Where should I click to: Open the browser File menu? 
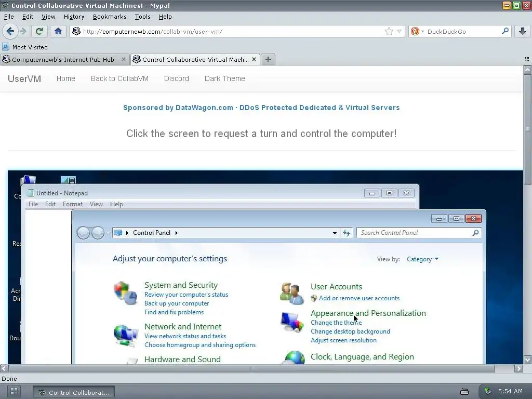pos(9,17)
